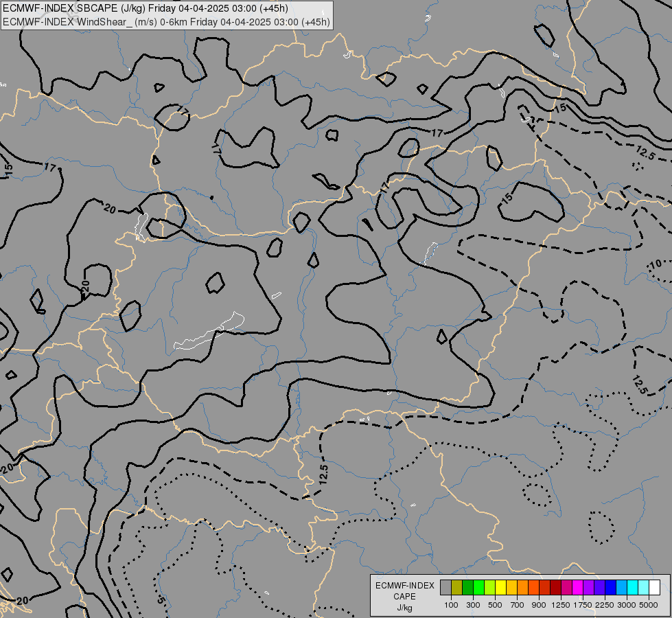The width and height of the screenshot is (672, 618).
Task: Select the SBCAPE title line at top
Action: coord(146,8)
